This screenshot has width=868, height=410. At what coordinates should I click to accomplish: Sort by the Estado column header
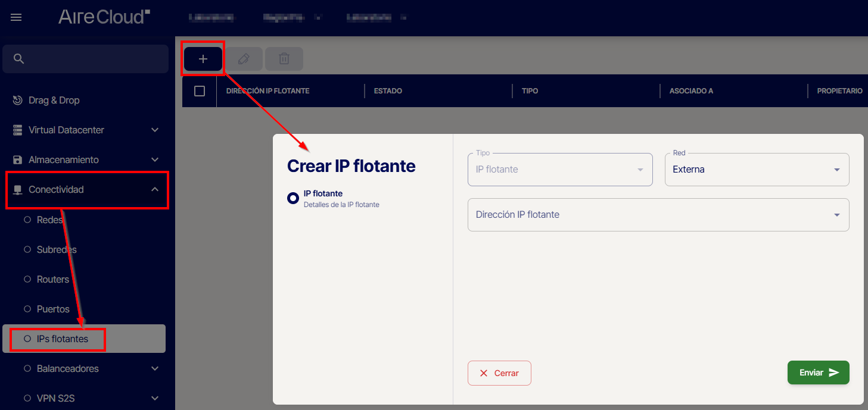point(388,91)
